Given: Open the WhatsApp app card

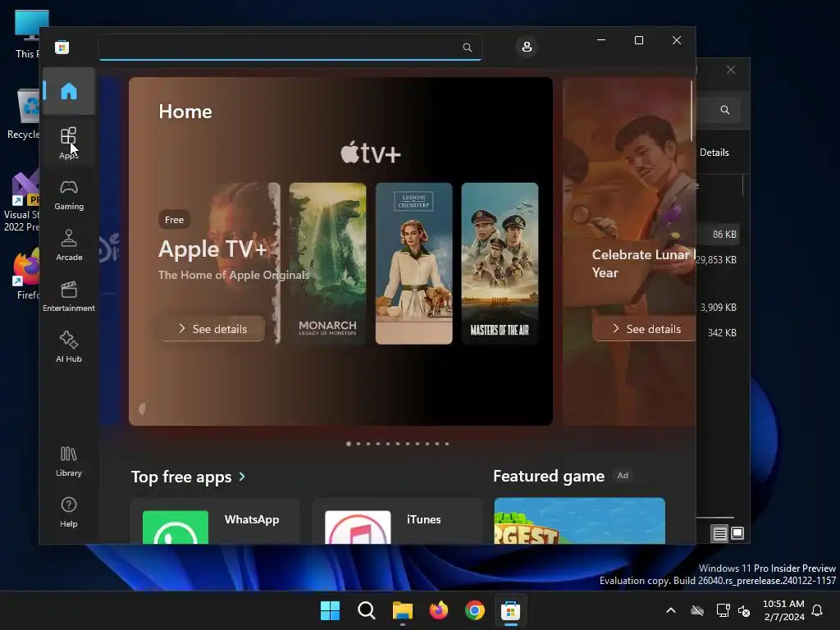Looking at the screenshot, I should [214, 521].
